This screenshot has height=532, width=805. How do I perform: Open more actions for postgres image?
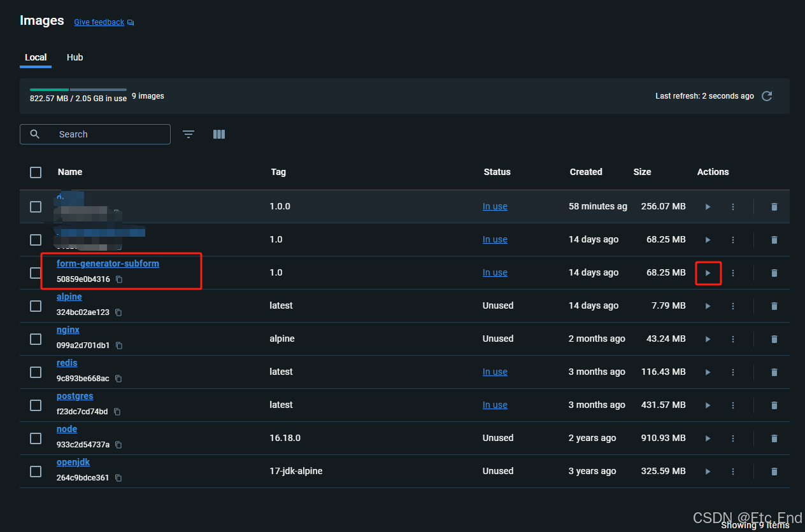[733, 405]
